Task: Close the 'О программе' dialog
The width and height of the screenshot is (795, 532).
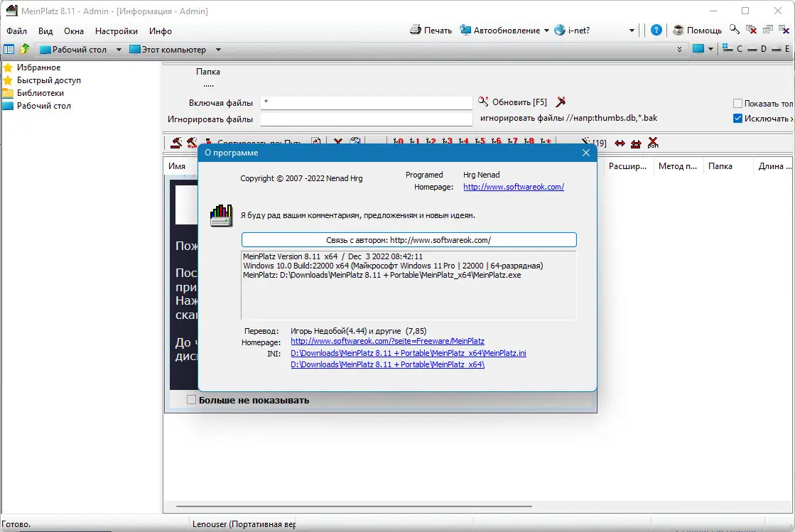Action: (585, 153)
